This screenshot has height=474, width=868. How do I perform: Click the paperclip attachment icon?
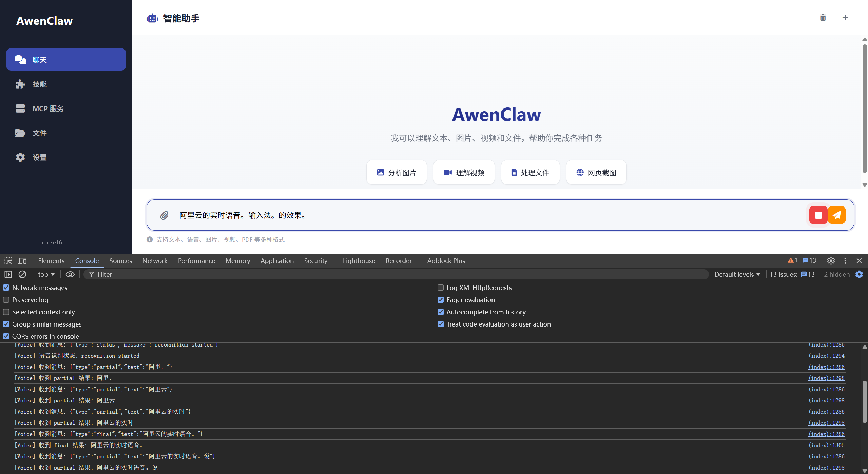164,215
